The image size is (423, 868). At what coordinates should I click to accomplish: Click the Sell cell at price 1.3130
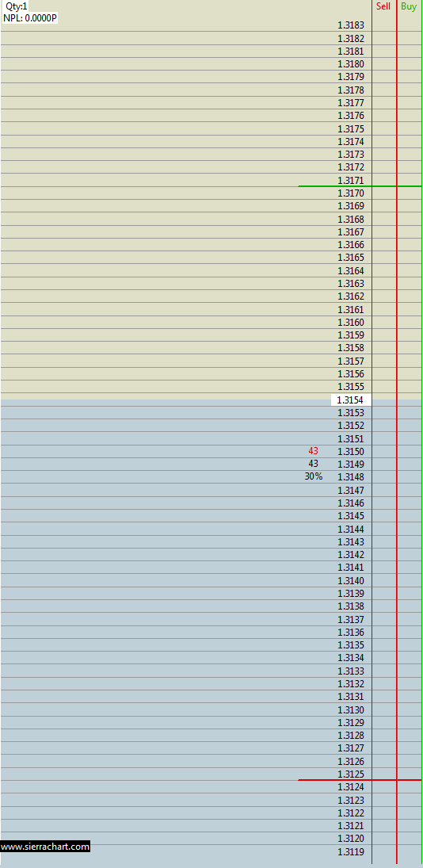[x=384, y=709]
